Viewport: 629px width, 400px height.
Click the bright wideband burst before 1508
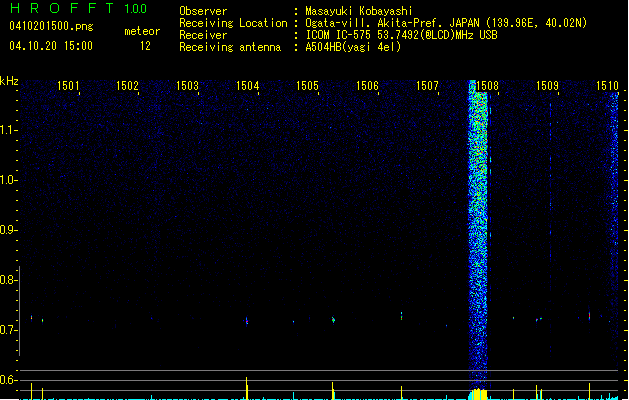(x=478, y=233)
